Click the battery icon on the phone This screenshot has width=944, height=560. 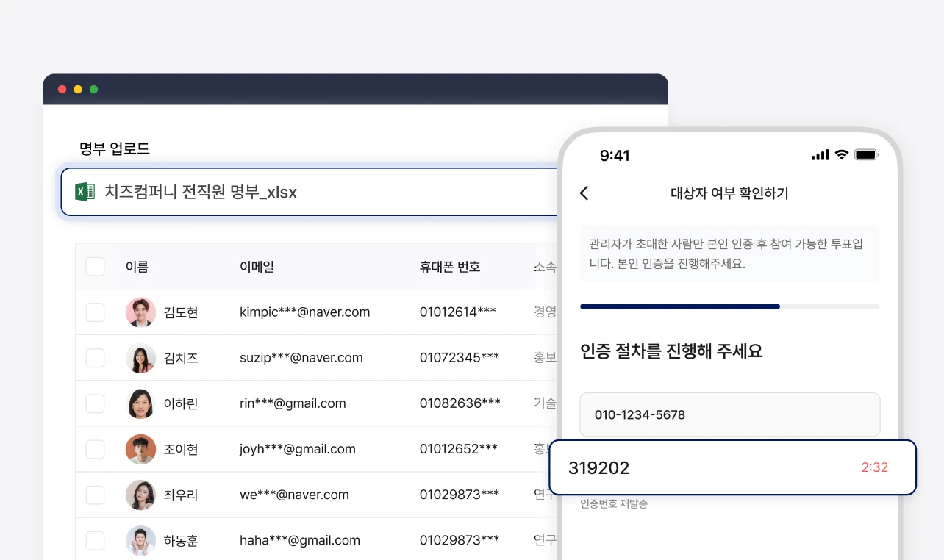[x=865, y=155]
